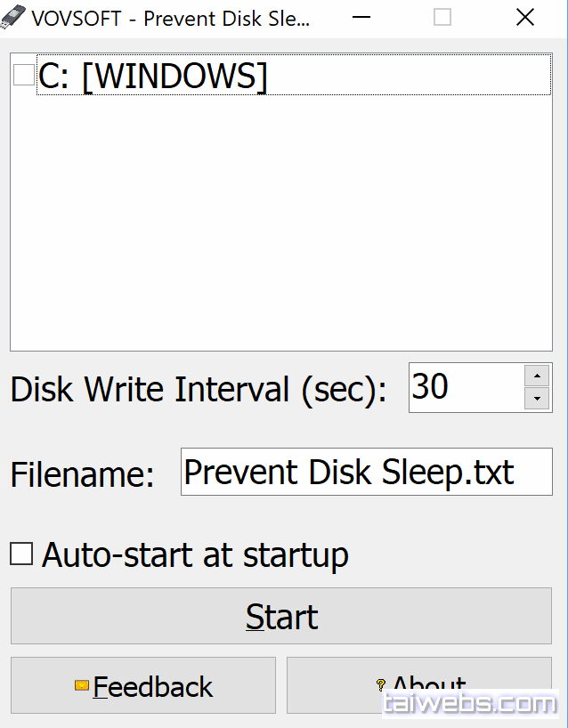This screenshot has height=728, width=568.
Task: Click the envelope icon on Feedback
Action: pos(82,685)
